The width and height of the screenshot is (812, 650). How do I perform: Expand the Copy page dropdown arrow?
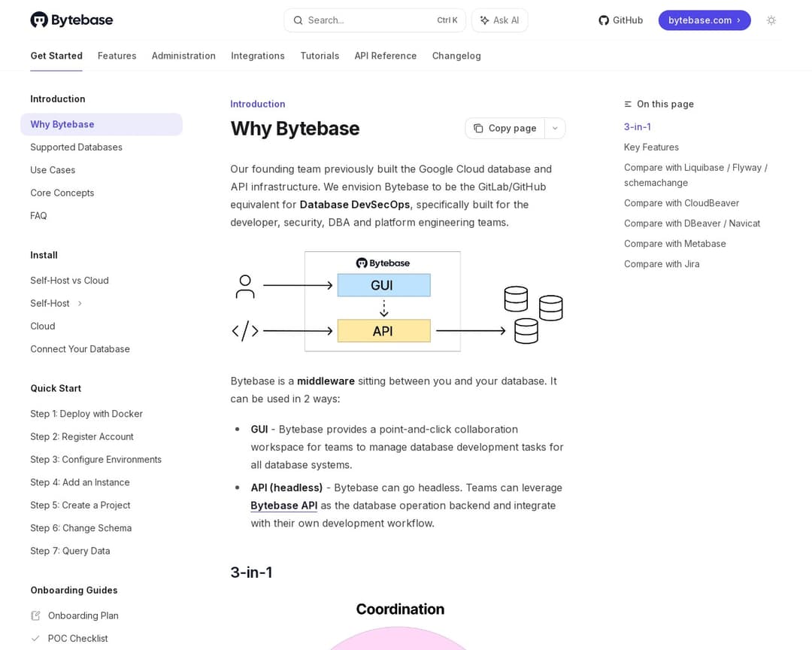tap(555, 128)
